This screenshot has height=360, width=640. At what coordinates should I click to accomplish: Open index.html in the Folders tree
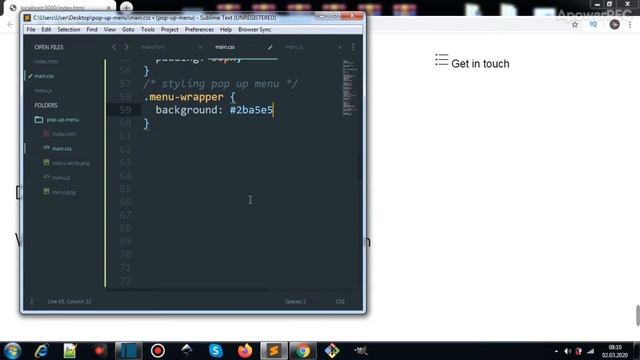pyautogui.click(x=64, y=134)
